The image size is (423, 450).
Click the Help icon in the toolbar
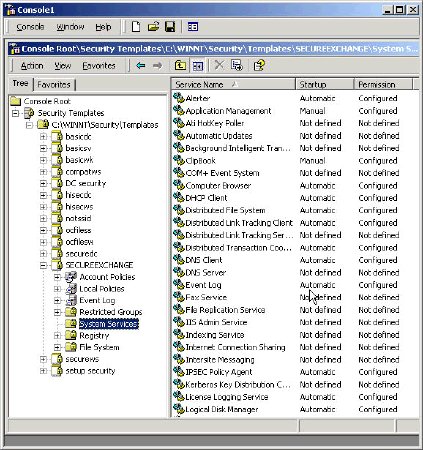tap(259, 65)
